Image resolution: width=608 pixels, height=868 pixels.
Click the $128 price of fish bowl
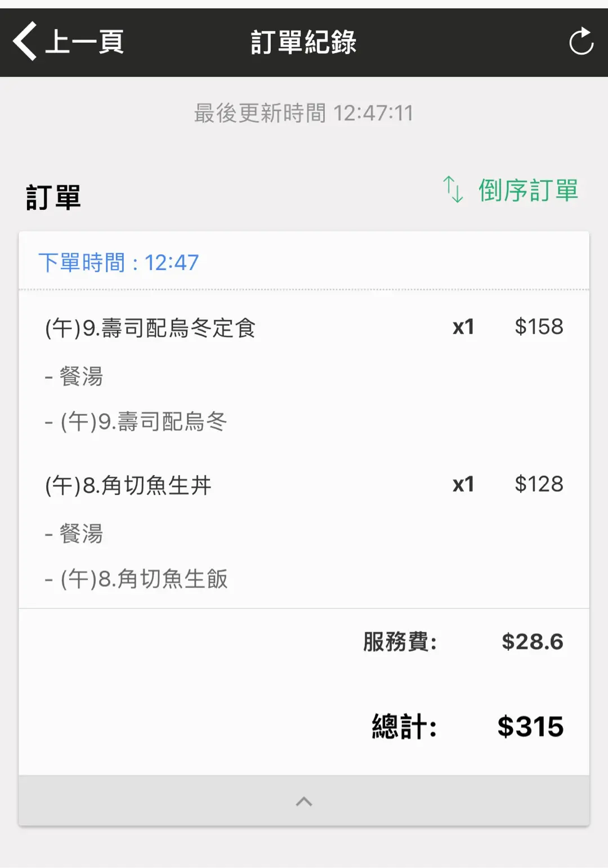[538, 484]
